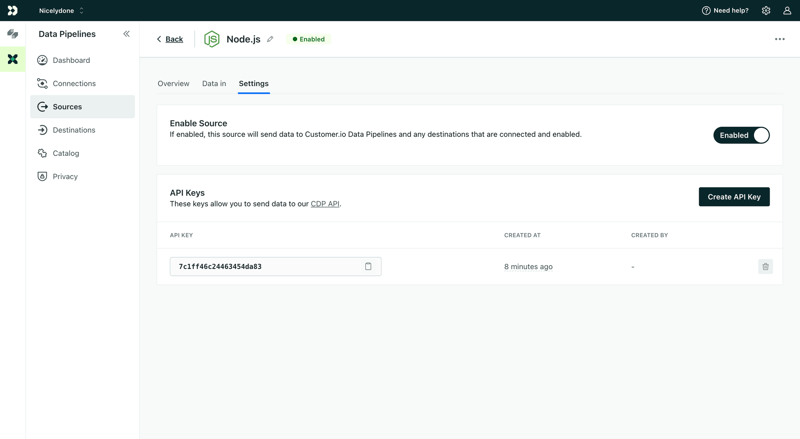
Task: Collapse the Data Pipelines sidebar
Action: click(x=126, y=34)
